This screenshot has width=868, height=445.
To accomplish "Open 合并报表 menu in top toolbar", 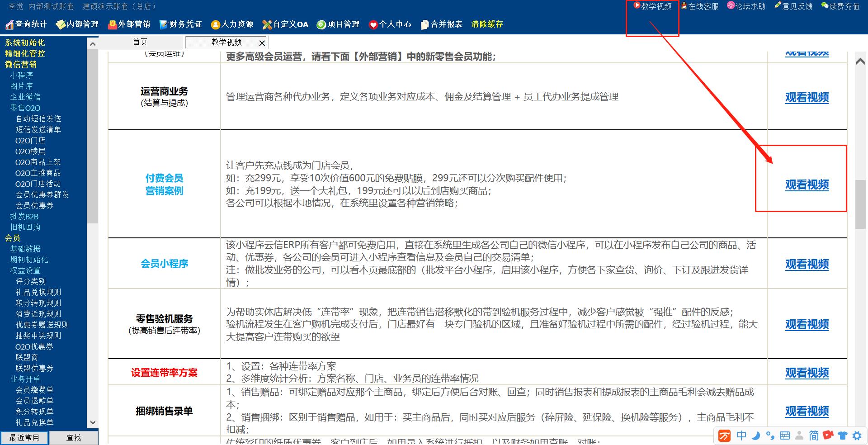I will (x=441, y=24).
